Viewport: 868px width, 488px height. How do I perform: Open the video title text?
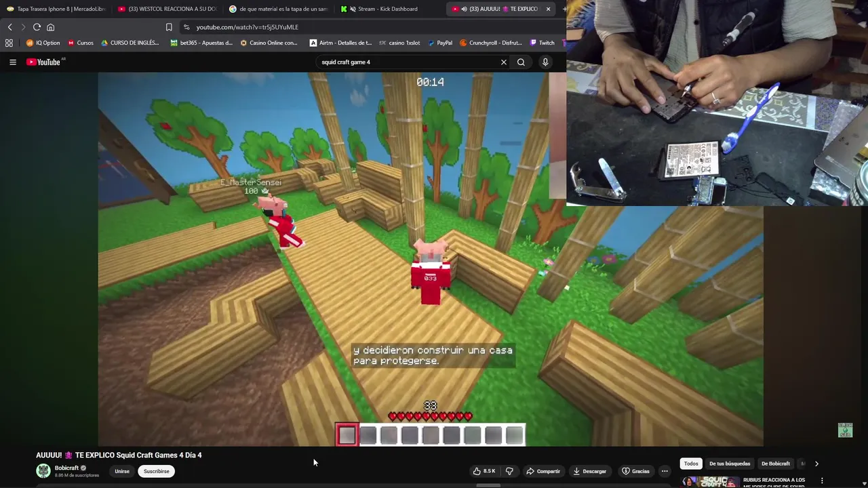coord(119,455)
